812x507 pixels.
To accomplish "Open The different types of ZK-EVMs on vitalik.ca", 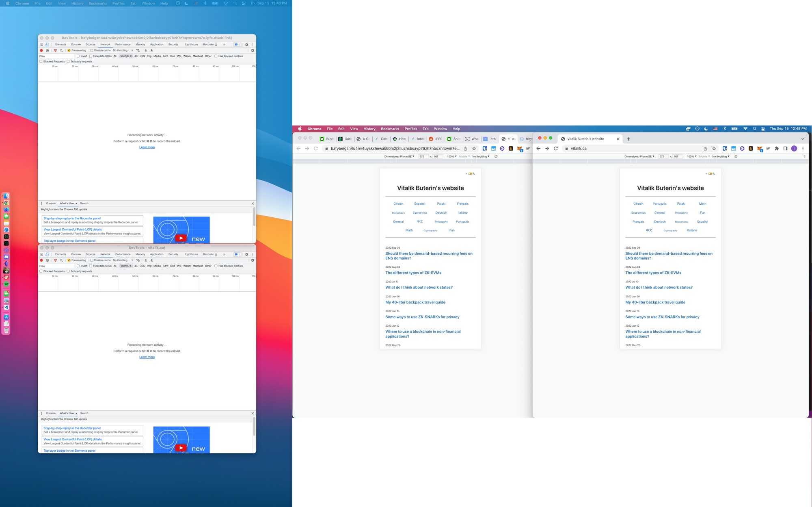I will (653, 273).
